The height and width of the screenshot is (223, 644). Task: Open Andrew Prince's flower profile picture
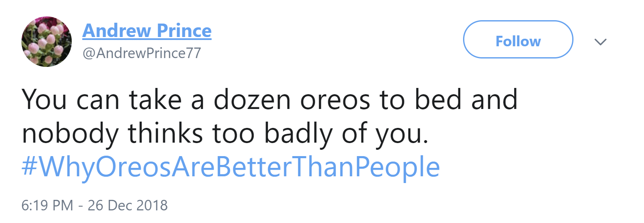pyautogui.click(x=47, y=42)
